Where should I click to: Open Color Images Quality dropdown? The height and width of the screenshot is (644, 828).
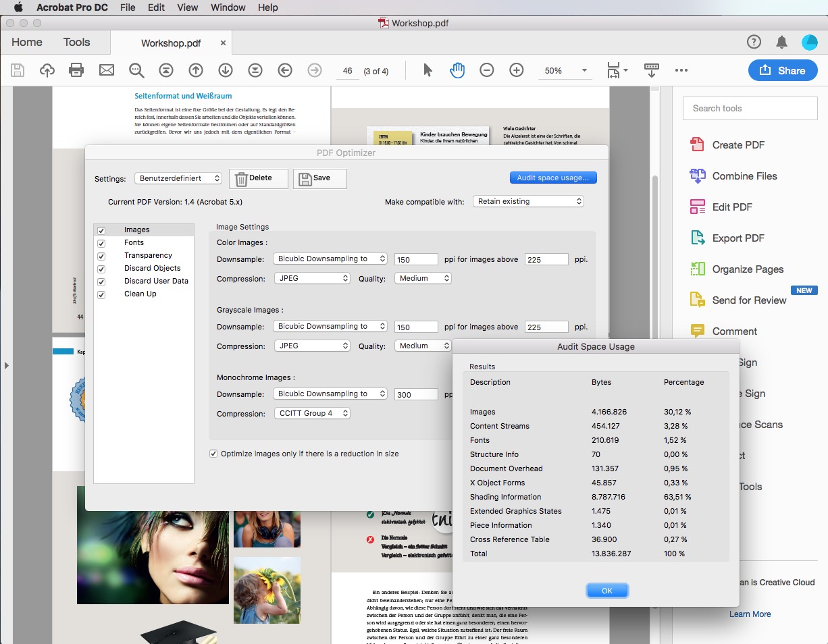[x=423, y=278]
